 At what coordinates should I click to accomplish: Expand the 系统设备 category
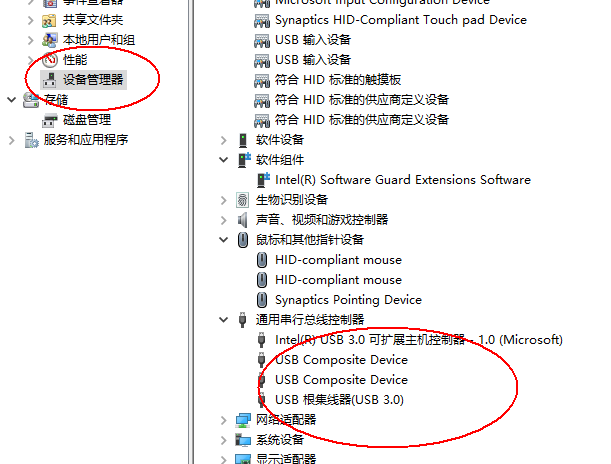coord(223,440)
